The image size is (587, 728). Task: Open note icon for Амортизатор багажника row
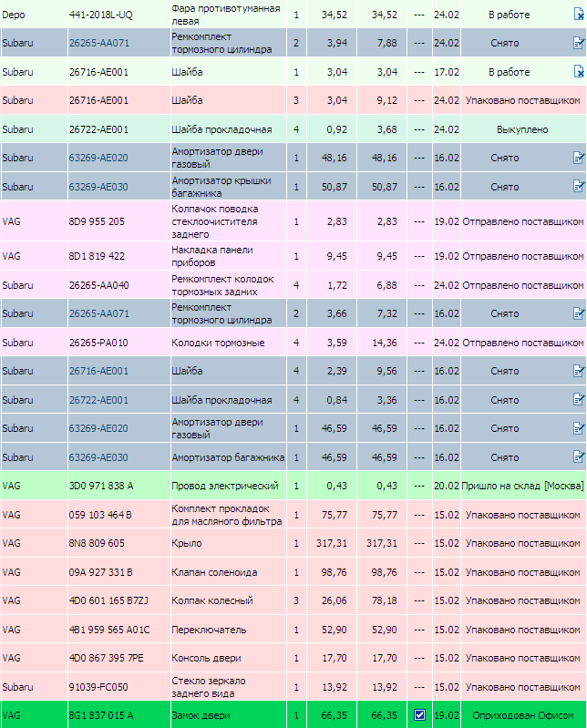pyautogui.click(x=579, y=456)
